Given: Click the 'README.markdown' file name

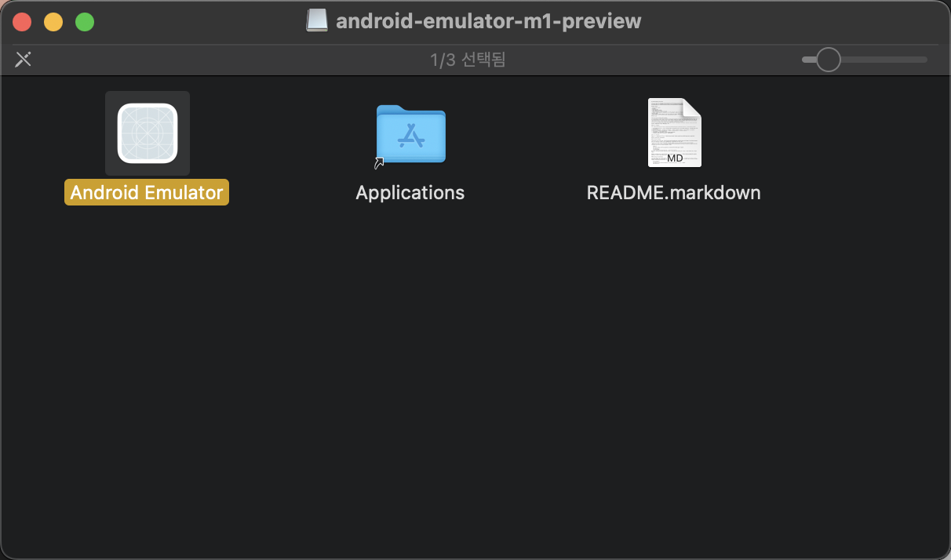Looking at the screenshot, I should click(674, 193).
